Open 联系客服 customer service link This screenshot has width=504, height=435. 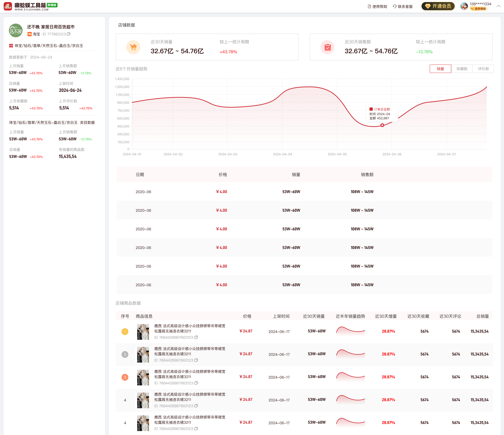[x=403, y=7]
